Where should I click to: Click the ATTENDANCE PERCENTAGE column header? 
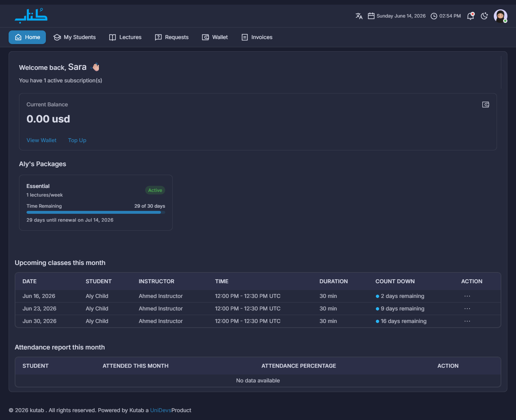(298, 366)
